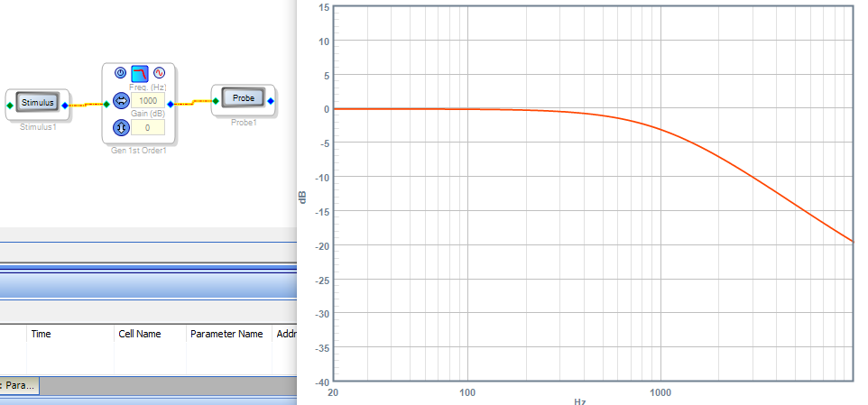Click the Stimulus block's green input pin
The height and width of the screenshot is (405, 868).
tap(9, 105)
